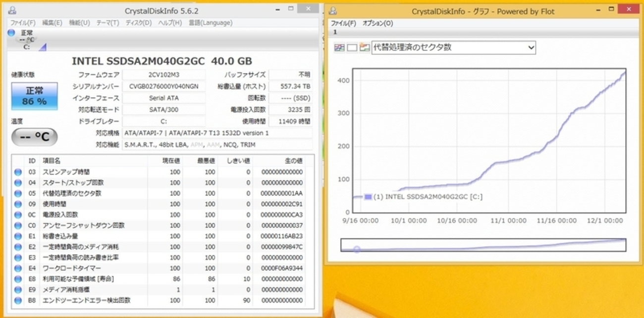This screenshot has height=318, width=644.
Task: Click the total host writes value 557.34 TB
Action: (291, 86)
